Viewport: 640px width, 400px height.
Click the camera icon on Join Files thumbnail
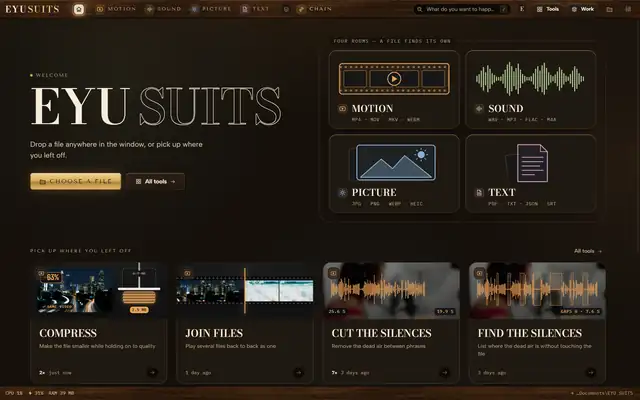187,273
